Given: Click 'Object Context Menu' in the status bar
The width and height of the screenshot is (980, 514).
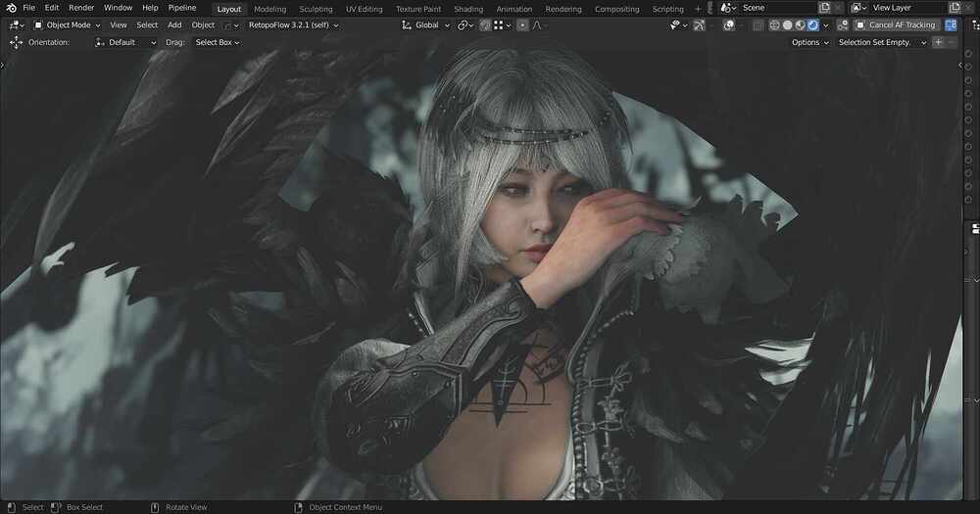Looking at the screenshot, I should pos(346,507).
